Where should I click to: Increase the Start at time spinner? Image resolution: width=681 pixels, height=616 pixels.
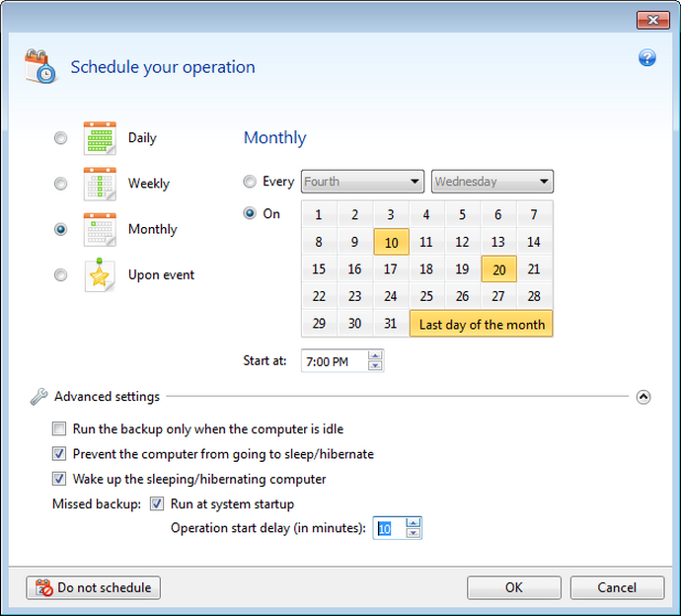[x=375, y=355]
